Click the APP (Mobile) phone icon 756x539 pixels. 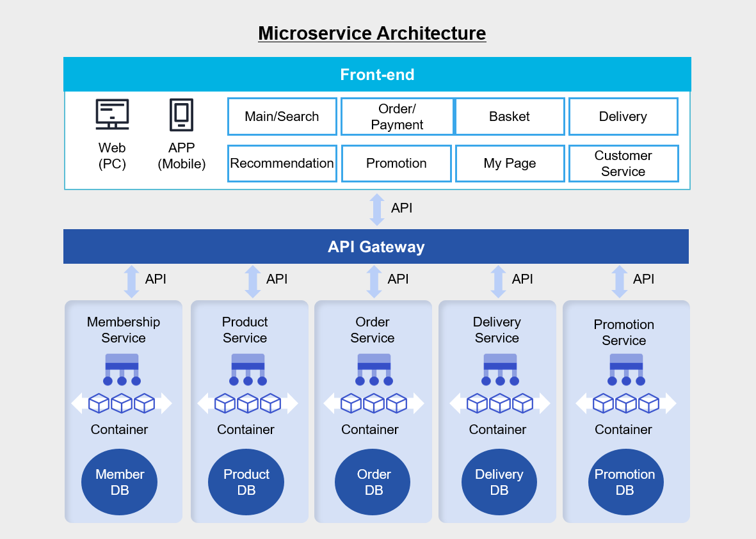tap(181, 115)
